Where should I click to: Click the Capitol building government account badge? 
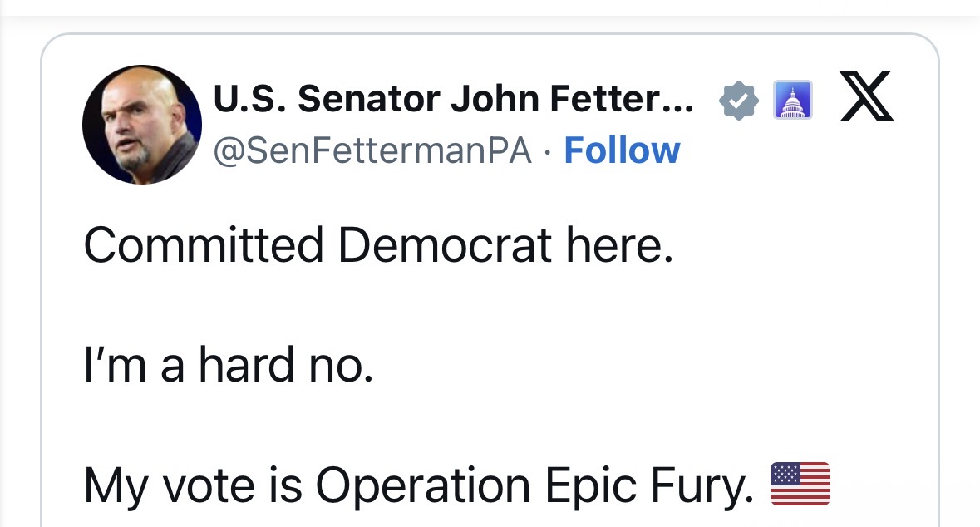click(792, 100)
